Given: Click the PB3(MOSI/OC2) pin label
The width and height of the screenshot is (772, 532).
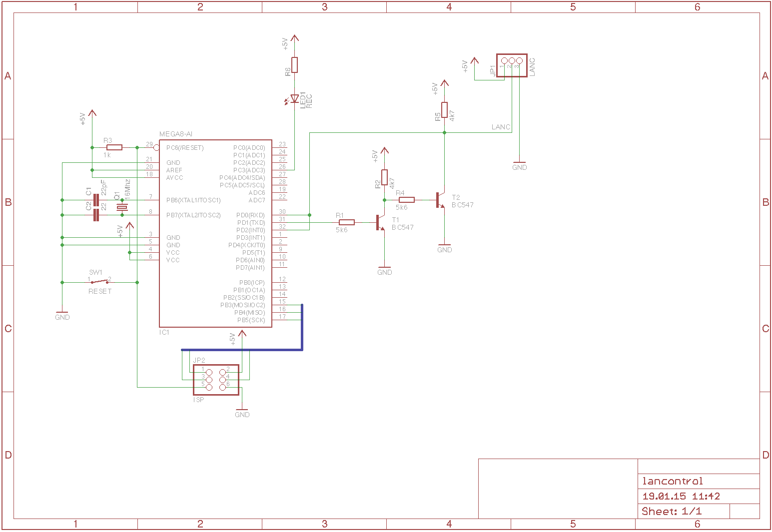Looking at the screenshot, I should 243,305.
